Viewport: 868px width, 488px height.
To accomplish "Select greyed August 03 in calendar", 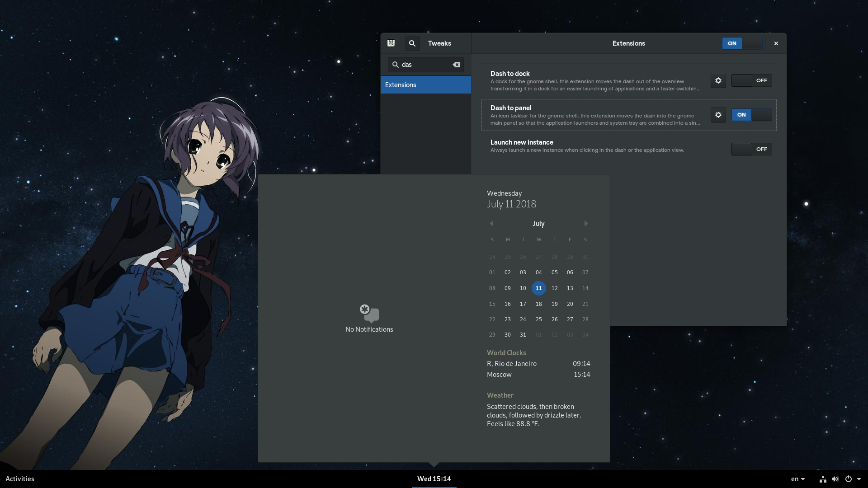I will click(570, 335).
